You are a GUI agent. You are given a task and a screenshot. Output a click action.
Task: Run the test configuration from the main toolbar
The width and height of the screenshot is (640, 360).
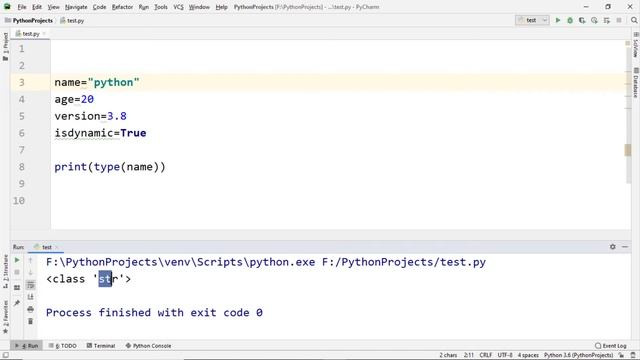[558, 20]
